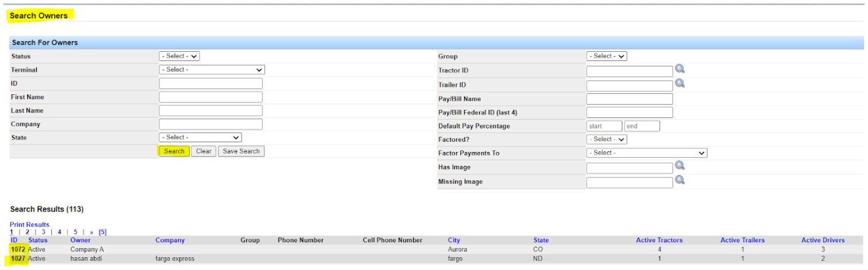
Task: Click the Save Search button
Action: point(241,151)
